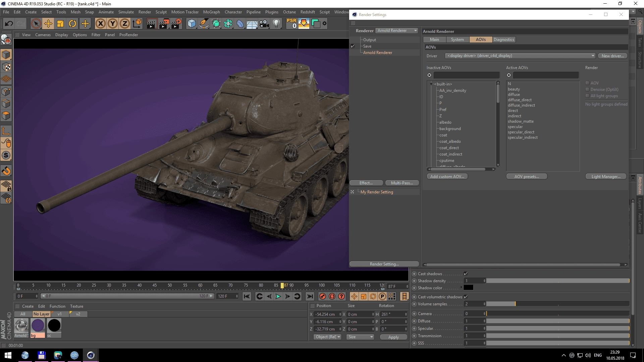Apply coordinate changes button
The image size is (644, 362).
click(393, 337)
